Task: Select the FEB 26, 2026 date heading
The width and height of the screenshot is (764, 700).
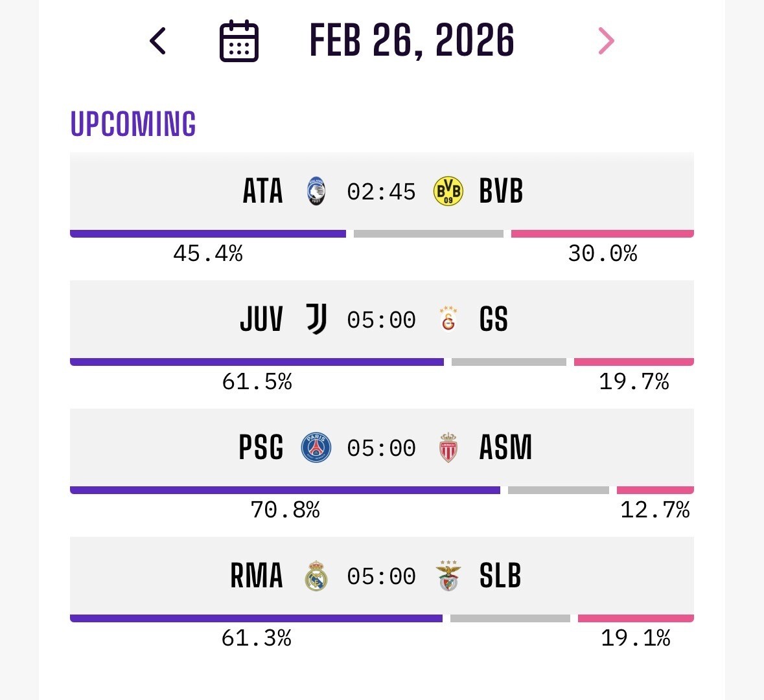Action: [x=412, y=41]
